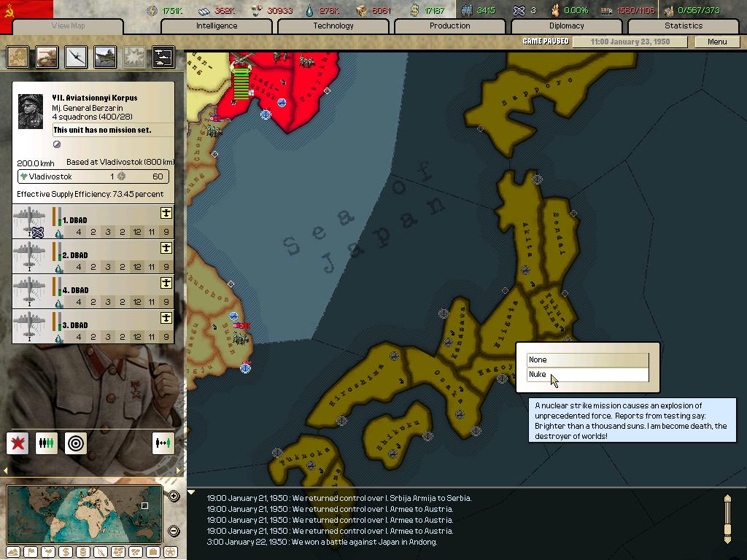Select area map mode icon
The height and width of the screenshot is (560, 747).
pyautogui.click(x=135, y=553)
